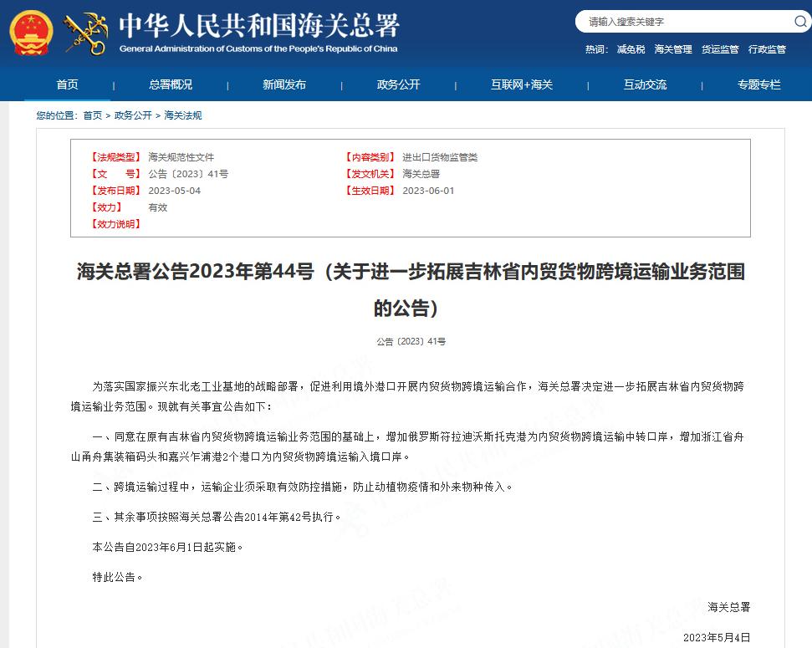Click the search magnifier icon
The image size is (812, 648).
click(x=799, y=20)
